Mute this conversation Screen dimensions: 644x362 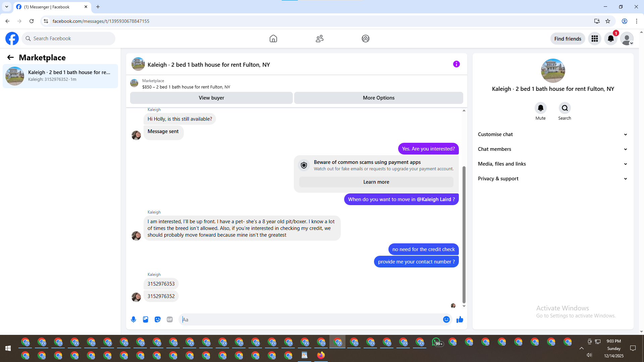point(540,108)
